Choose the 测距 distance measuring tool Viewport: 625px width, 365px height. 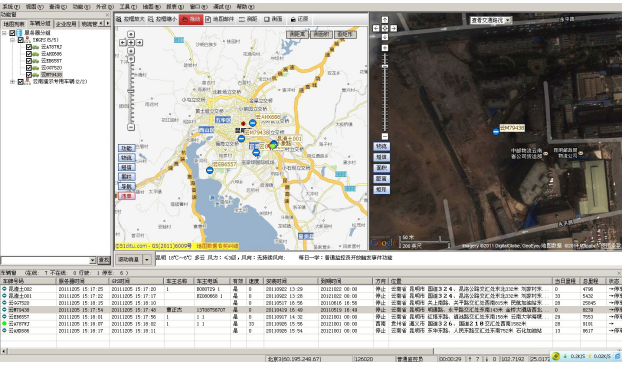(248, 19)
